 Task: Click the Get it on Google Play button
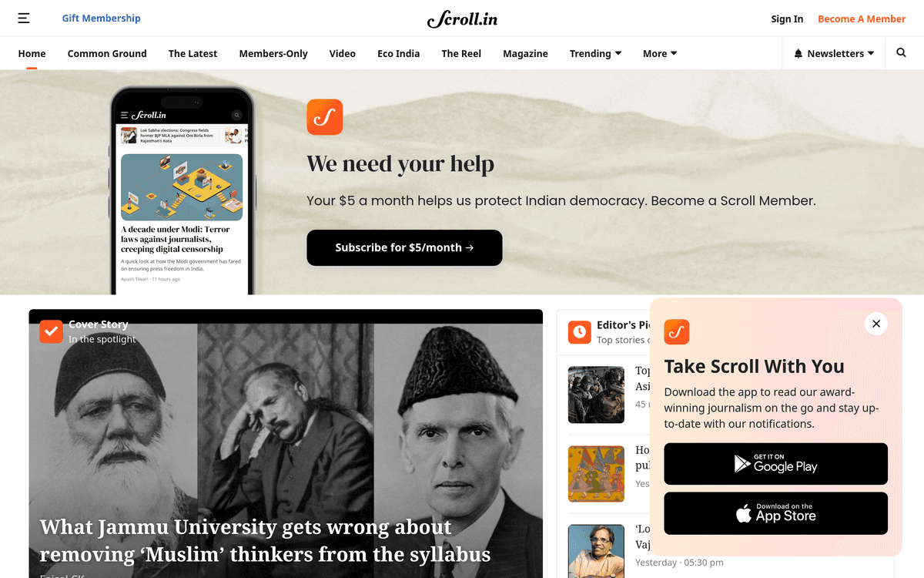(x=776, y=464)
